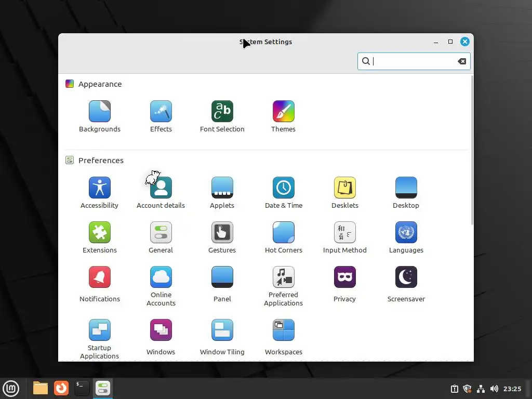Open Input Method settings
Screen dimensions: 532x399
(345, 237)
